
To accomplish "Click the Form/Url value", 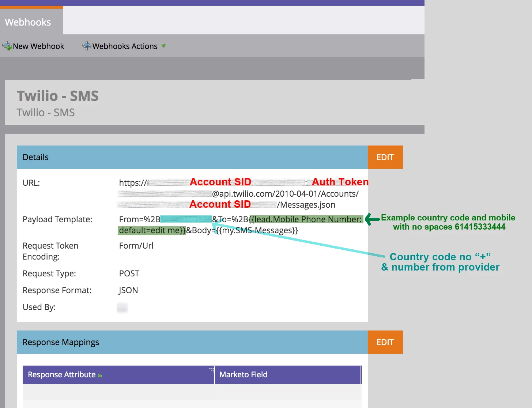I will point(136,246).
